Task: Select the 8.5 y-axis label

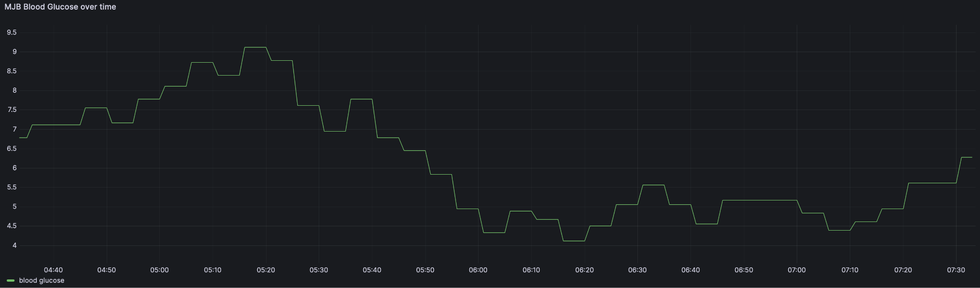Action: click(x=12, y=71)
